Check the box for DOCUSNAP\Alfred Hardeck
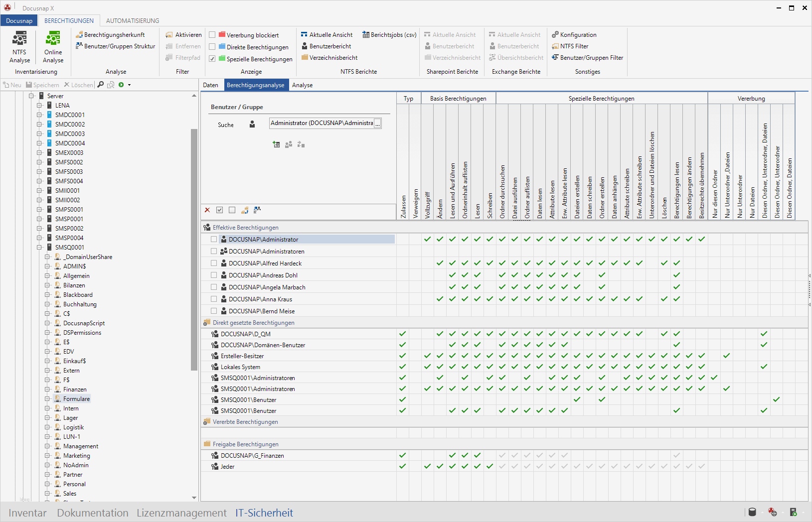812x522 pixels. point(214,263)
